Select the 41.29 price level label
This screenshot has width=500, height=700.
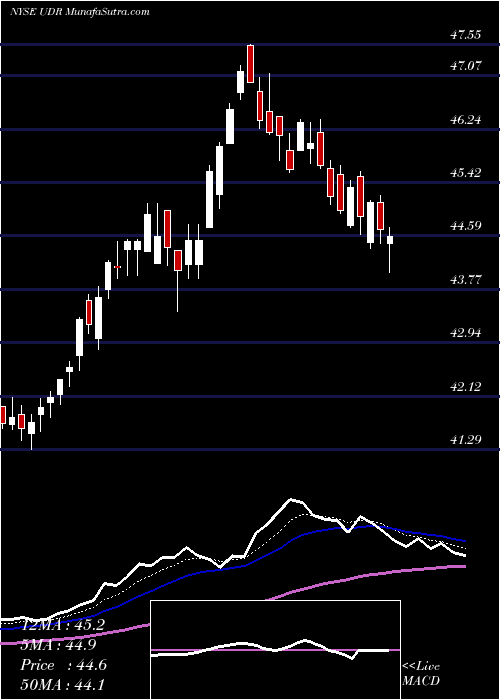point(466,440)
